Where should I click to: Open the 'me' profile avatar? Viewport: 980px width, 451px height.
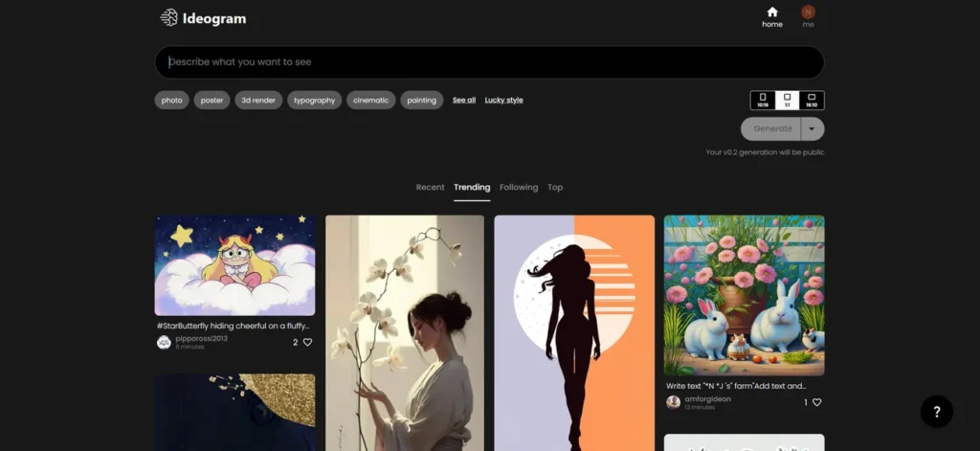point(808,12)
